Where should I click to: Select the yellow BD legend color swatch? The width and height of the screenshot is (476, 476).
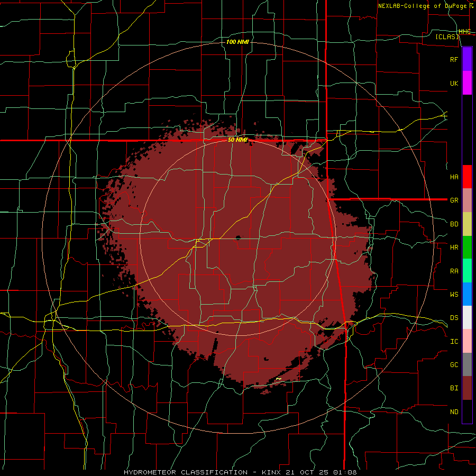(x=467, y=224)
